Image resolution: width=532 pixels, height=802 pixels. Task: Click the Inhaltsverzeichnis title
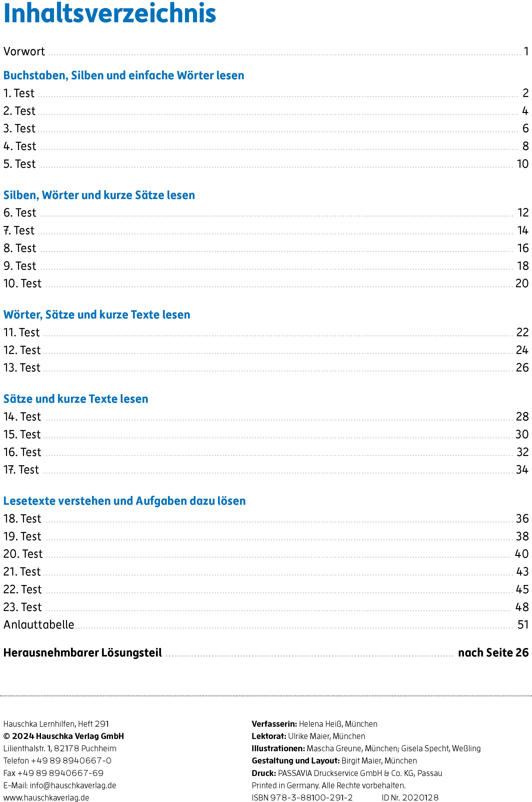pos(109,13)
